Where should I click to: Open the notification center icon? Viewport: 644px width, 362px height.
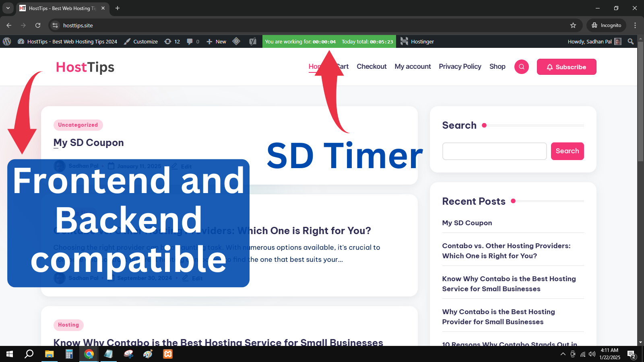[x=632, y=354]
